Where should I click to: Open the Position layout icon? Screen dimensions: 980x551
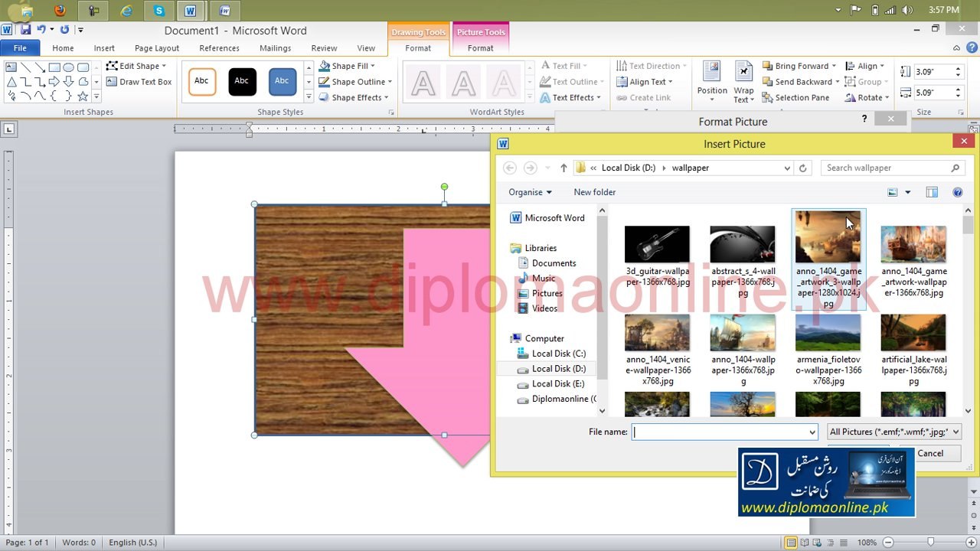point(712,72)
